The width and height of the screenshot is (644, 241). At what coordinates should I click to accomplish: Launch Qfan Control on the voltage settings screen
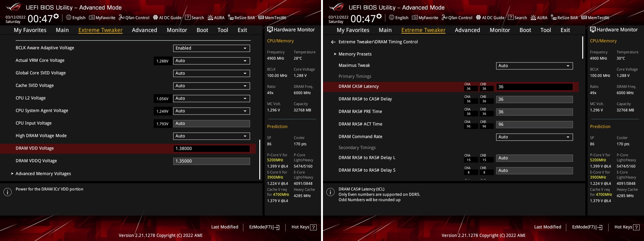134,18
